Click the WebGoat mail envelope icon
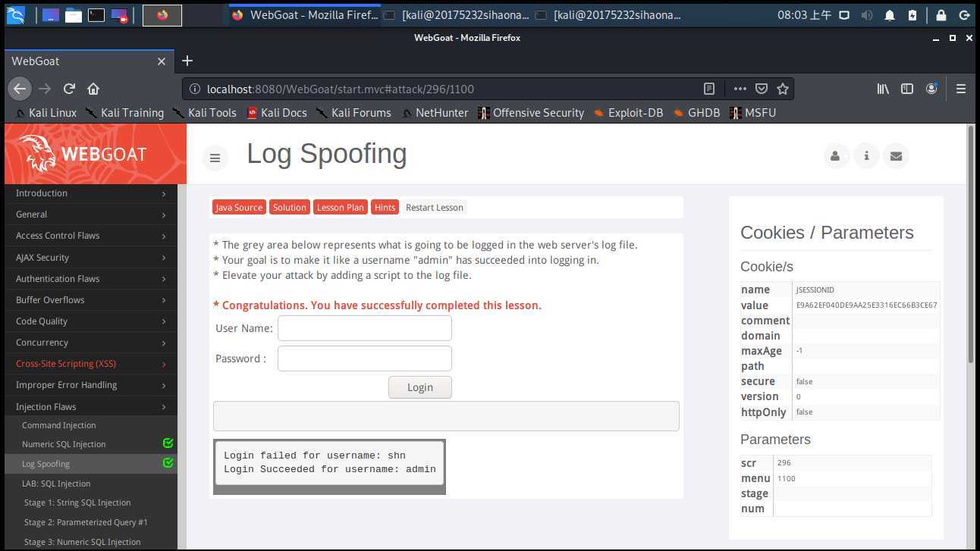 click(x=896, y=155)
